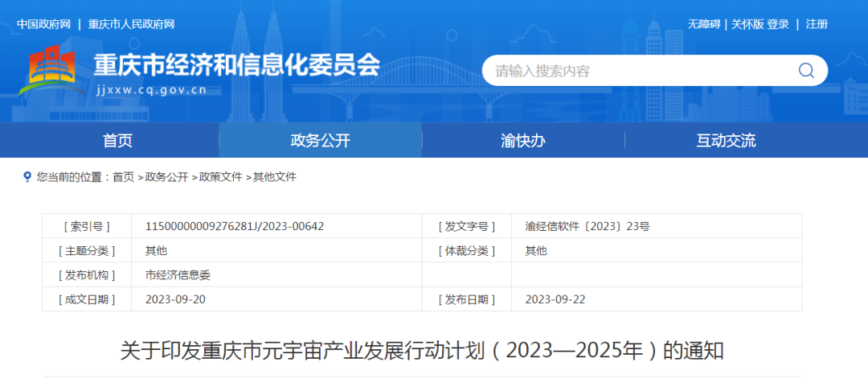Click the [主题分类] label cell
Image resolution: width=868 pixels, height=379 pixels.
click(x=87, y=250)
